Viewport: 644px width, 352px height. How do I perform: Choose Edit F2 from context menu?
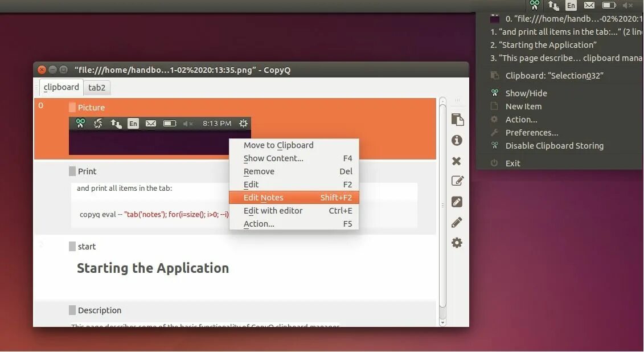pos(294,185)
